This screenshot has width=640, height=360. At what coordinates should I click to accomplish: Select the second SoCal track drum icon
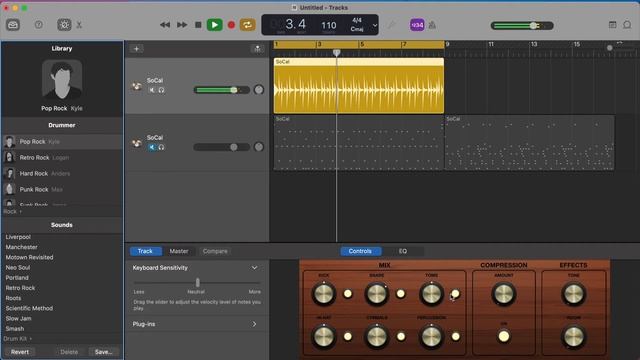click(137, 143)
